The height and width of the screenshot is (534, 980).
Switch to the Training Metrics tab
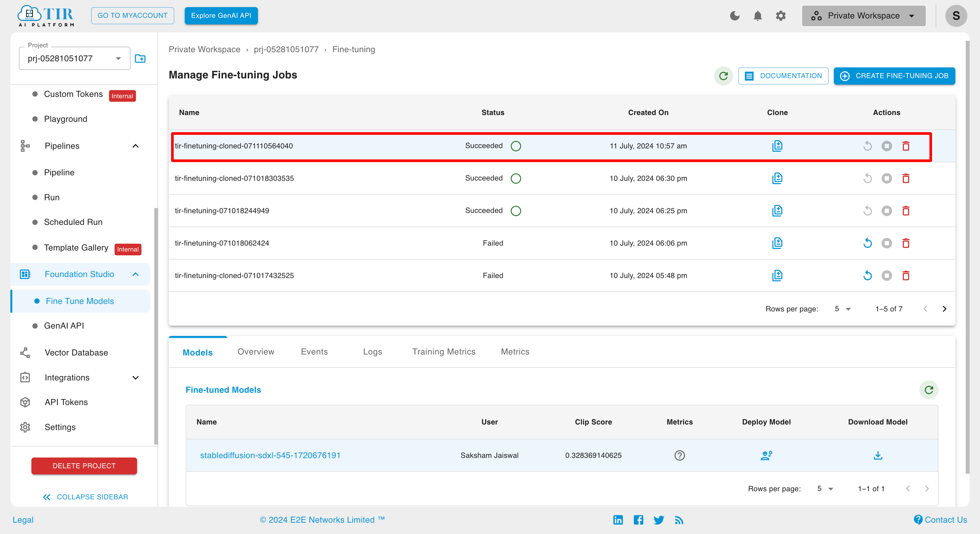pos(444,352)
